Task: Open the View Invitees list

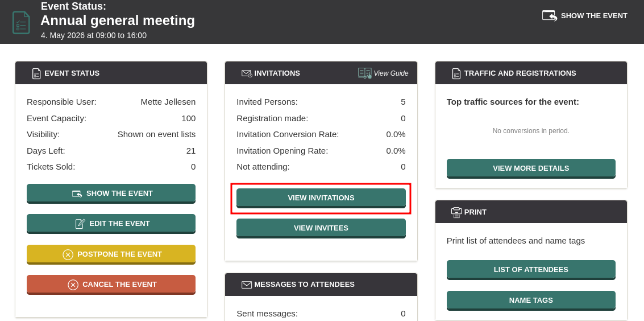Action: (321, 228)
